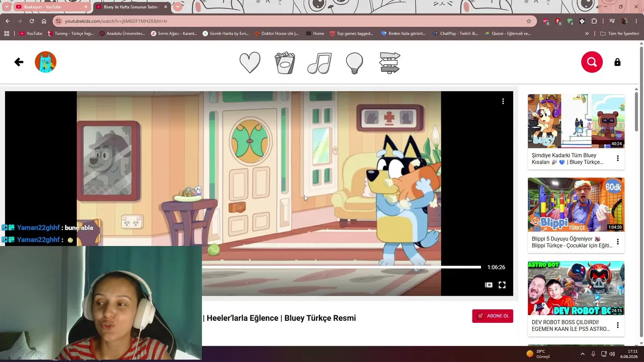Open the Quizei - Eğlenceli ve... bookmark

tap(507, 34)
